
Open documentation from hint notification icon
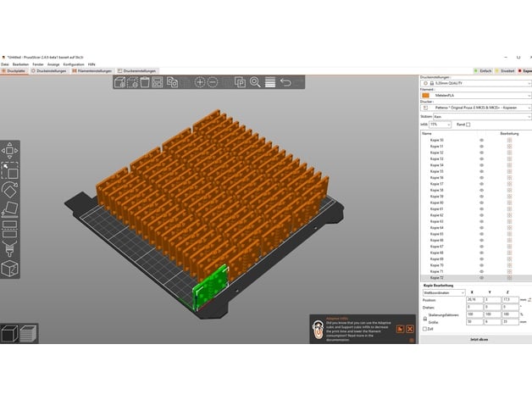401,329
